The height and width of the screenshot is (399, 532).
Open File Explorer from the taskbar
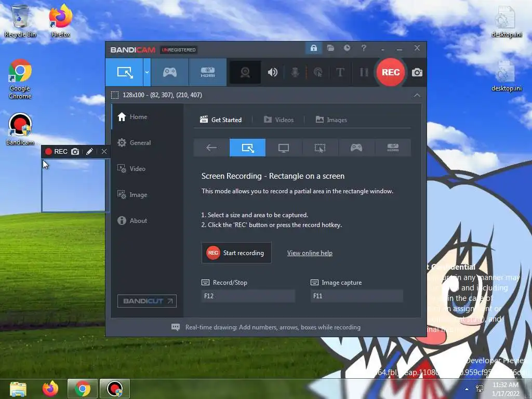[x=18, y=389]
